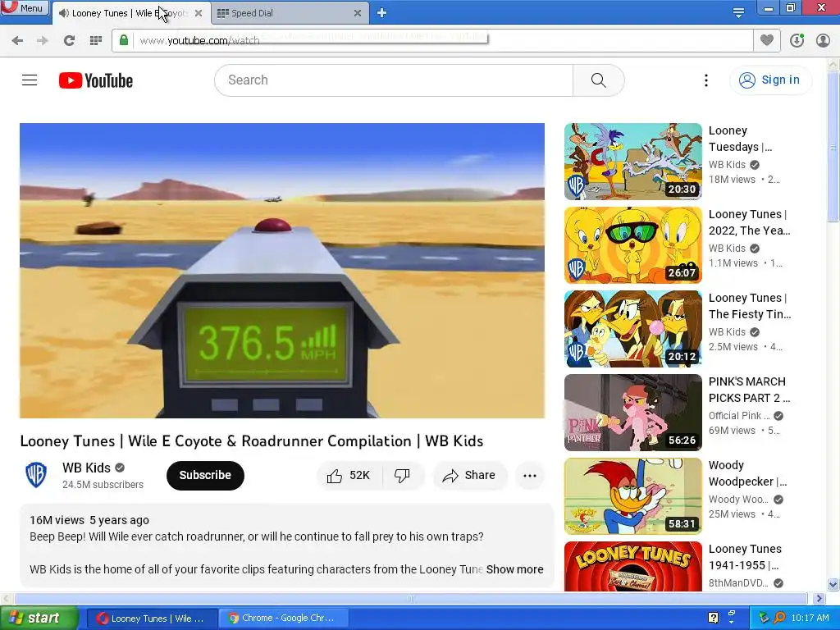
Task: Open Looney Tuesdays video thumbnail
Action: click(x=632, y=162)
